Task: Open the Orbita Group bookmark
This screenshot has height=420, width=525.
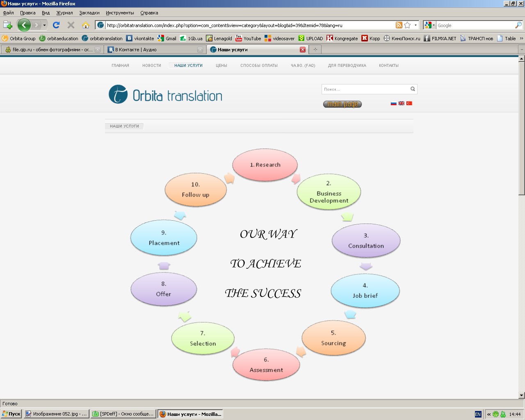Action: [x=19, y=39]
